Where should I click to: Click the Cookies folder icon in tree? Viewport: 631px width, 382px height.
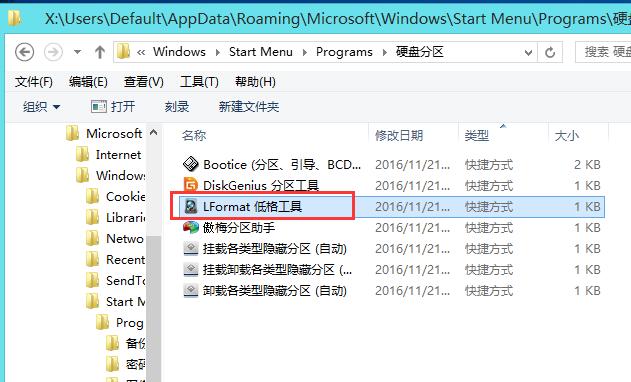[x=93, y=196]
